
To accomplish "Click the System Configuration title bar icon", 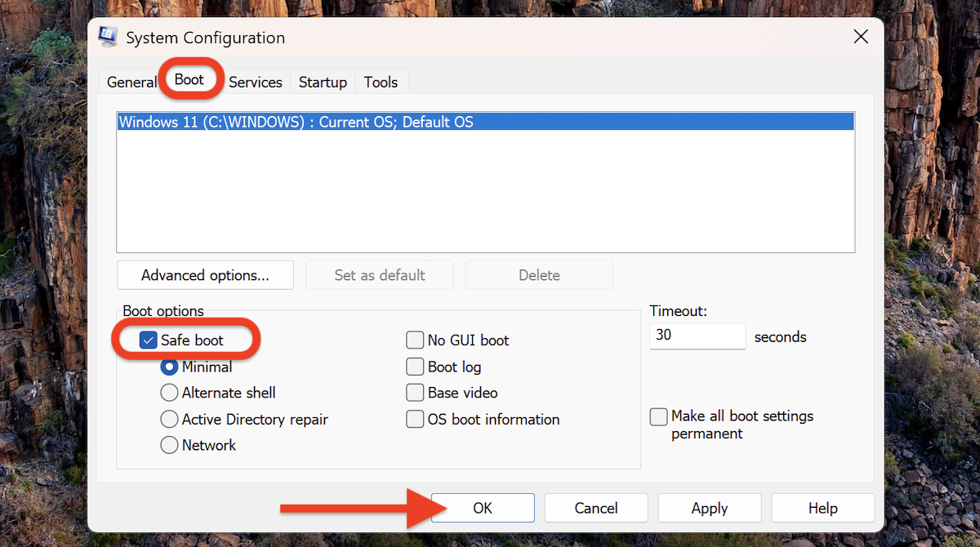I will coord(108,37).
